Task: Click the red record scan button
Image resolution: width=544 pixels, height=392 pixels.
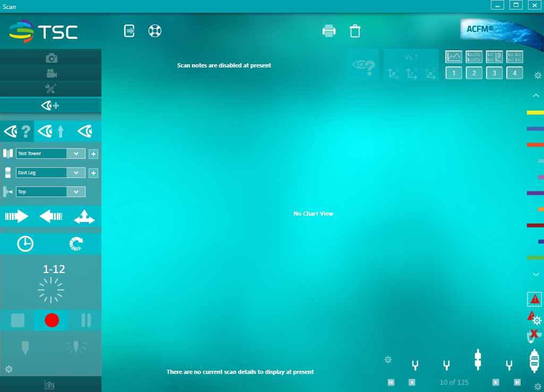Action: [x=52, y=320]
